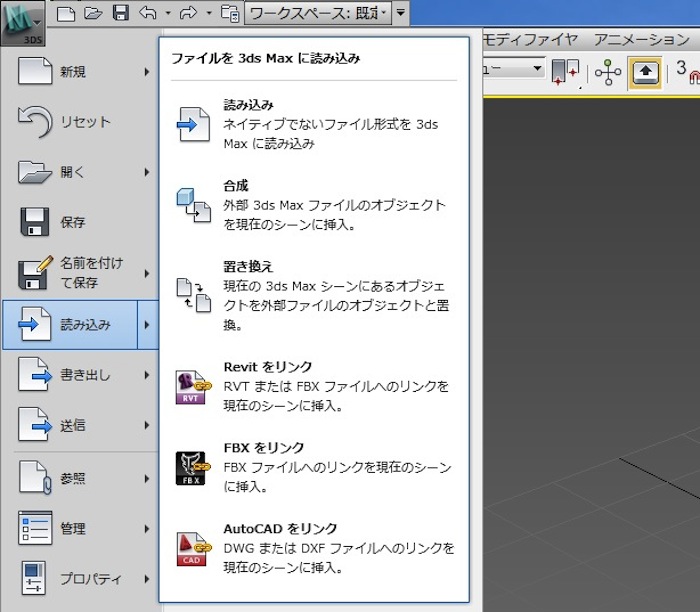Click the mirror tool icon in main toolbar

click(567, 72)
